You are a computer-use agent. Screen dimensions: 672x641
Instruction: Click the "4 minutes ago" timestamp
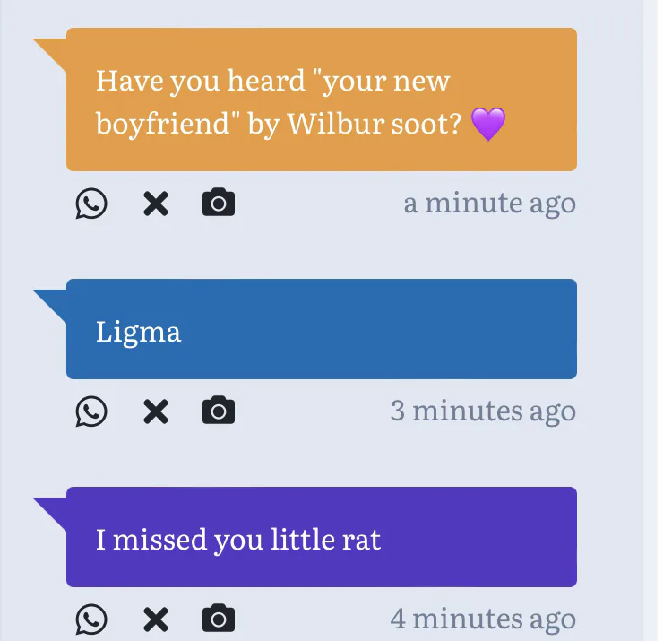pyautogui.click(x=483, y=619)
